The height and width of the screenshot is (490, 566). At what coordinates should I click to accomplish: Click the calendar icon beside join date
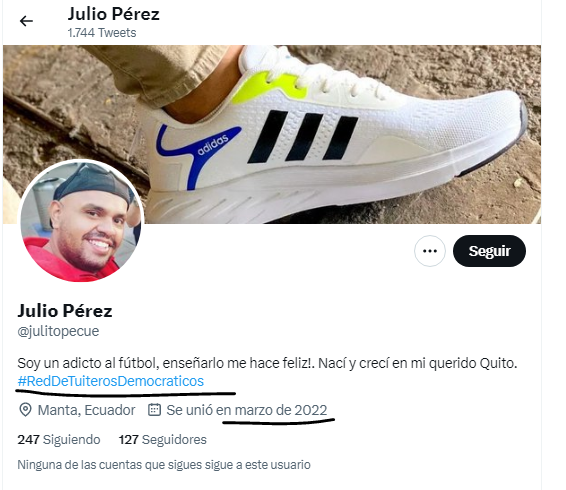(154, 410)
